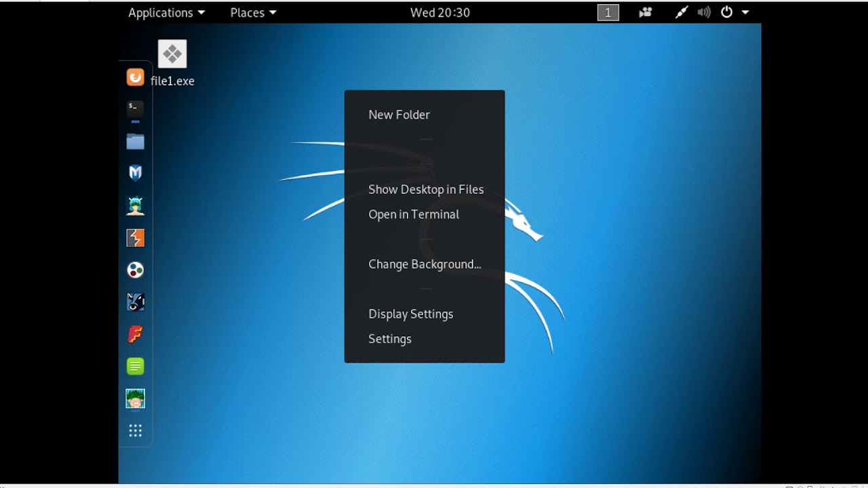Viewport: 868px width, 488px height.
Task: Open the Maltego circle icon in dock
Action: click(x=136, y=270)
